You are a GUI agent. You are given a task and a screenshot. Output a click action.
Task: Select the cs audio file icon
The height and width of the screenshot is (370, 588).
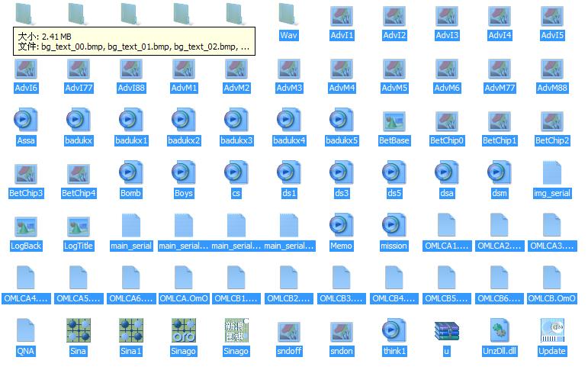(x=236, y=172)
